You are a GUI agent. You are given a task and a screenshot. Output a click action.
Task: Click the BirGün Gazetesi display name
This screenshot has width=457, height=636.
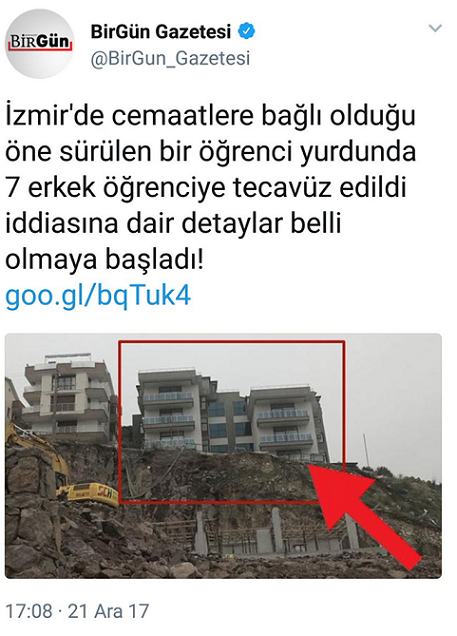point(161,32)
